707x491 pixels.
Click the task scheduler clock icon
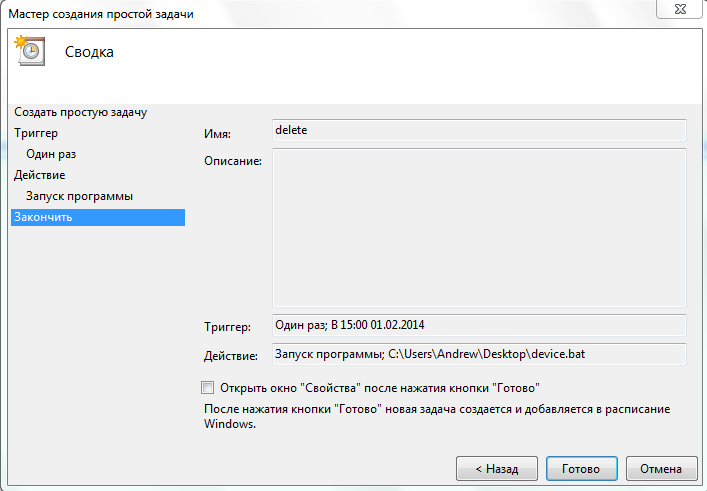(30, 50)
